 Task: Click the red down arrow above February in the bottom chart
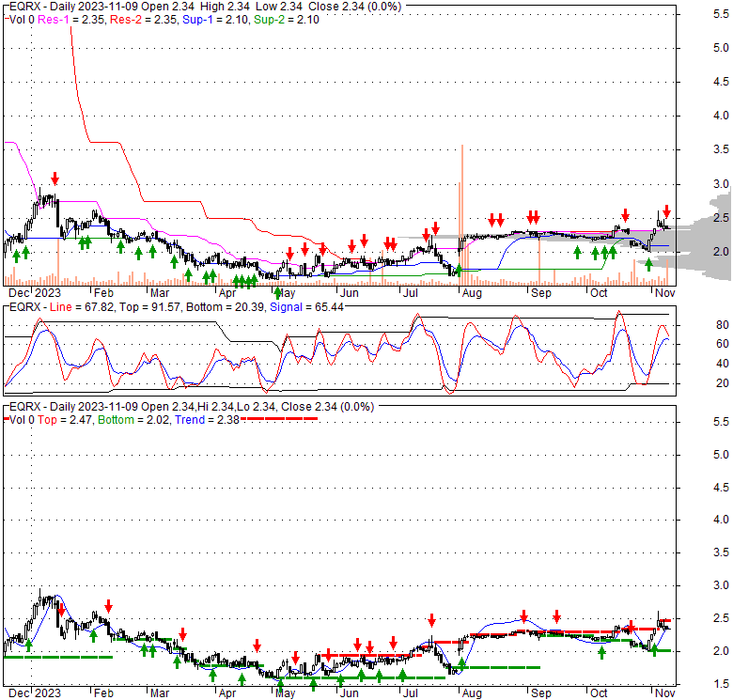[109, 606]
